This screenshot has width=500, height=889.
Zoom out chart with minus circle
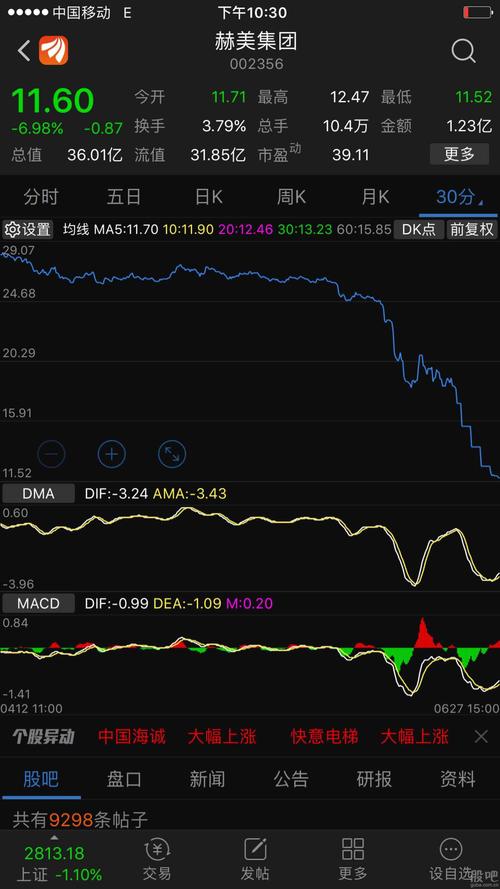(52, 454)
